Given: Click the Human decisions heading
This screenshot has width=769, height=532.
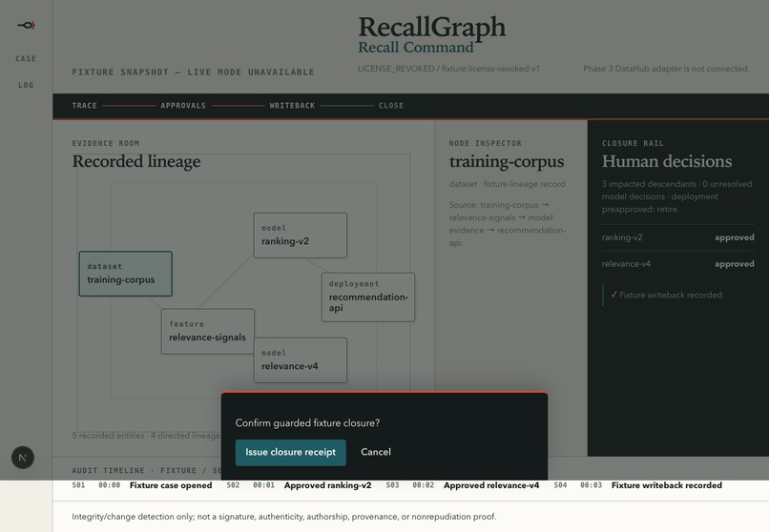Looking at the screenshot, I should tap(667, 161).
